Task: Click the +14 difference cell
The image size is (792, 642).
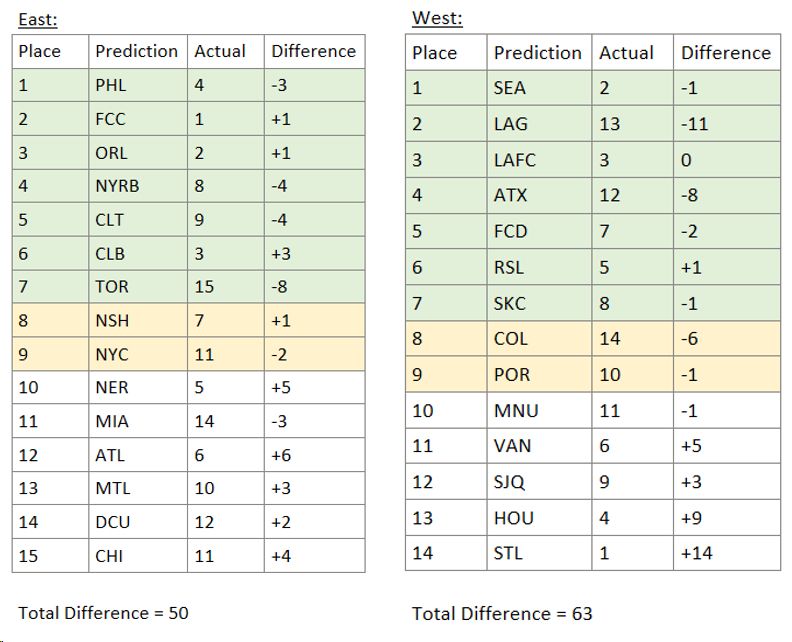Action: click(x=696, y=553)
